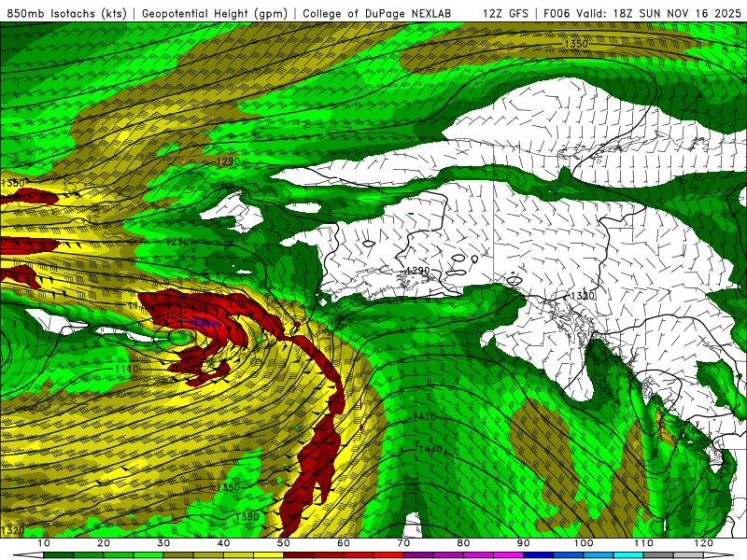The height and width of the screenshot is (560, 747).
Task: Click the 'College of DuPage NEXLAB' label
Action: click(377, 13)
